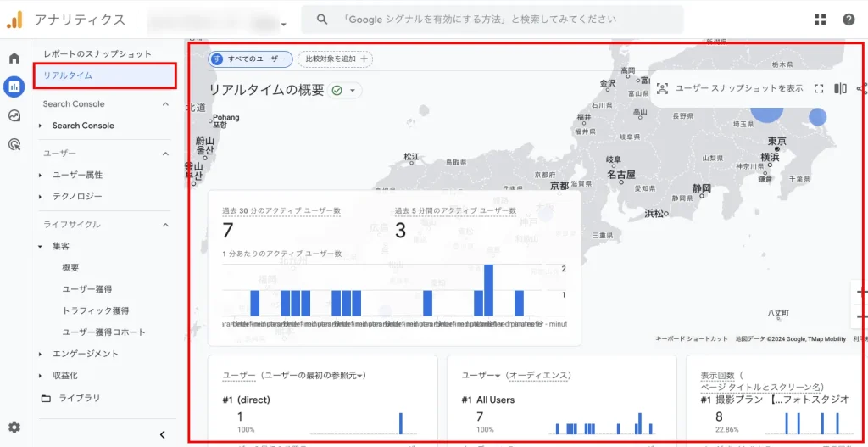Click the smaller blue bubble near Tokyo
This screenshot has width=868, height=447.
click(818, 117)
